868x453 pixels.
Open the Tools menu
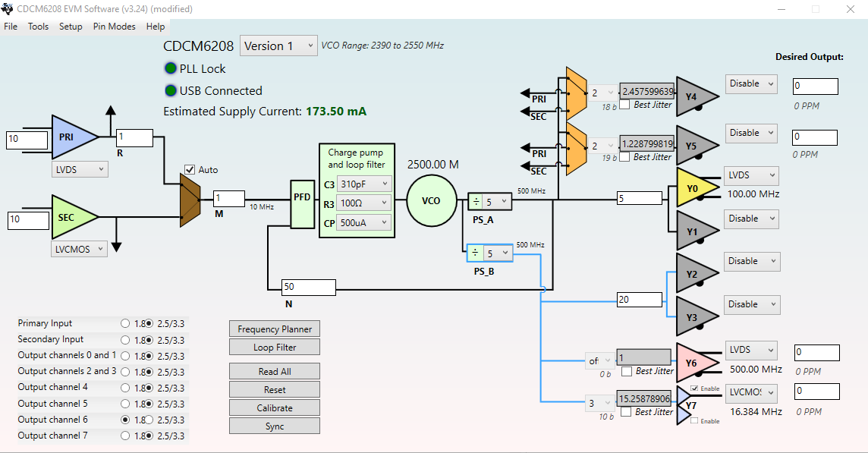coord(38,27)
